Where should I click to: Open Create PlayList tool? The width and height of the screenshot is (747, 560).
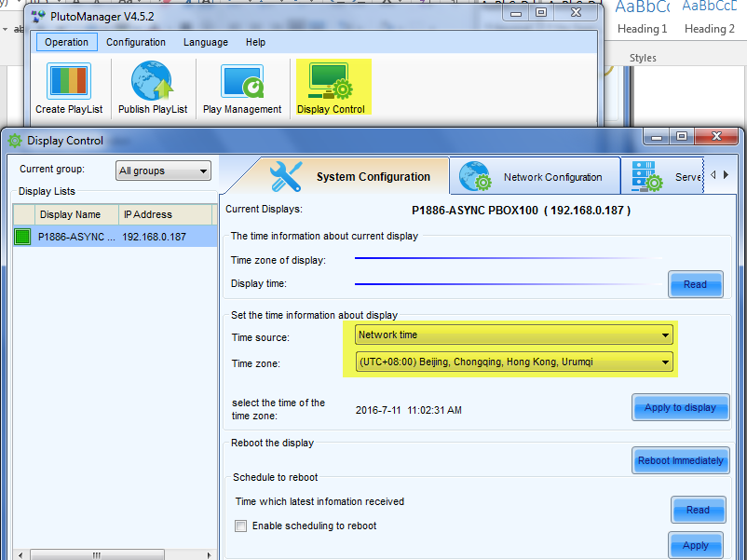click(x=69, y=82)
